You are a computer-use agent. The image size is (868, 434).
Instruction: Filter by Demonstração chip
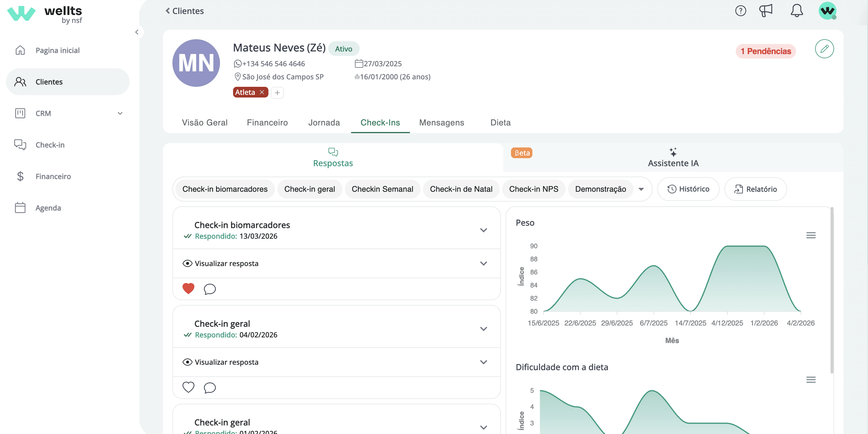(600, 189)
